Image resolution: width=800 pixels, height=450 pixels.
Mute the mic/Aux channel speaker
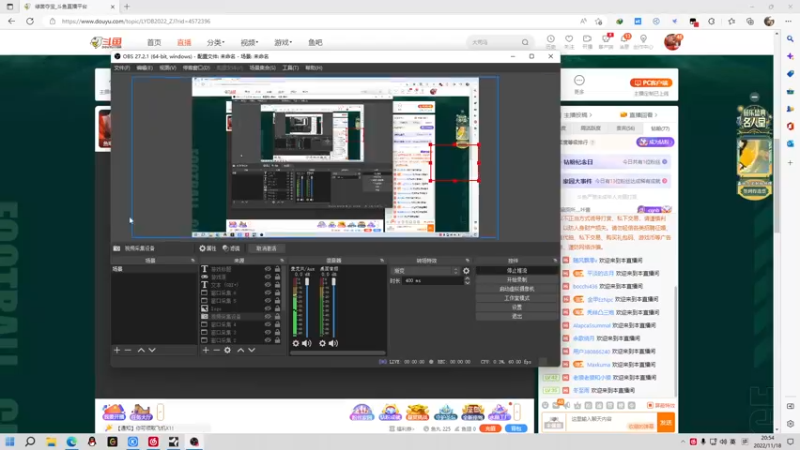pyautogui.click(x=307, y=343)
